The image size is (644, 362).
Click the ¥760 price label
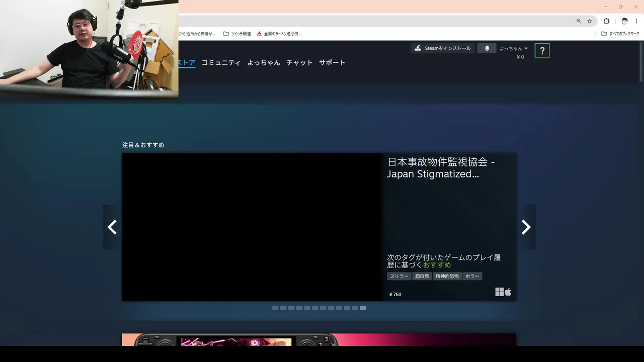point(395,295)
